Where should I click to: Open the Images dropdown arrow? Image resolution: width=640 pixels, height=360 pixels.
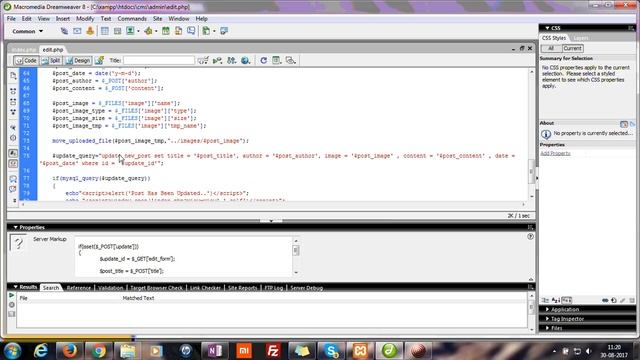coord(138,31)
